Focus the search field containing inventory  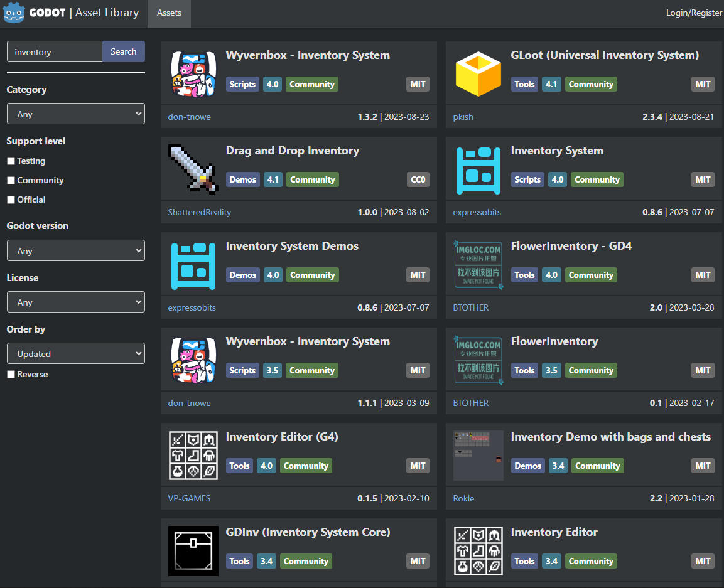[55, 51]
